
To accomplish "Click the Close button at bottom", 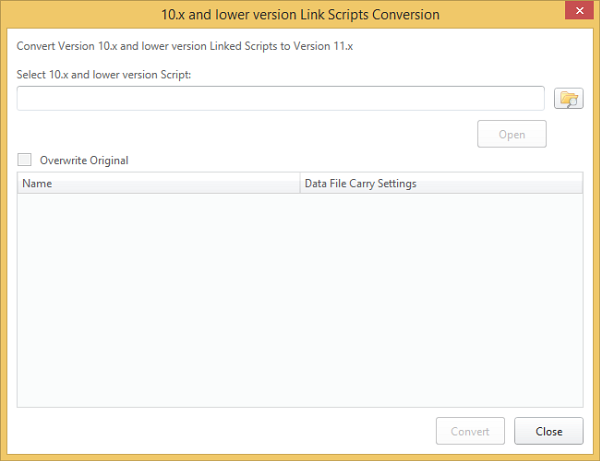I will [x=548, y=431].
